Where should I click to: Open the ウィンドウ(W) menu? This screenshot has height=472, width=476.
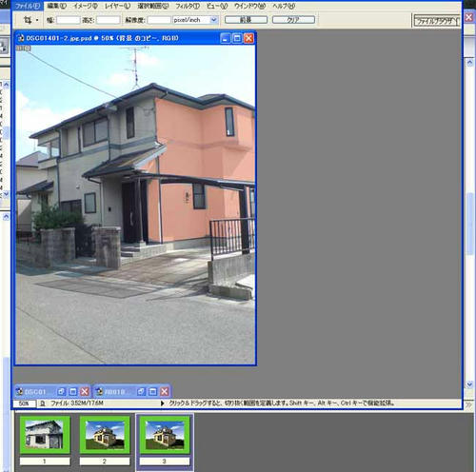249,6
